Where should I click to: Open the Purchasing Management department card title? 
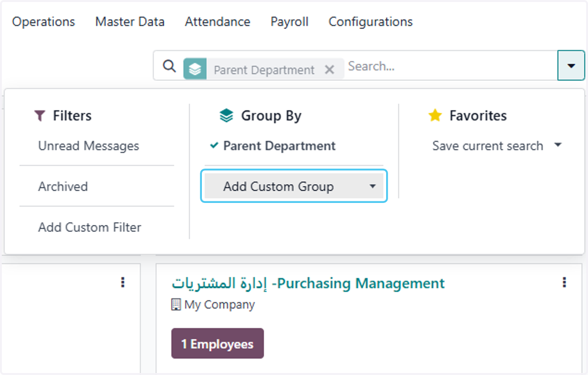(x=308, y=283)
